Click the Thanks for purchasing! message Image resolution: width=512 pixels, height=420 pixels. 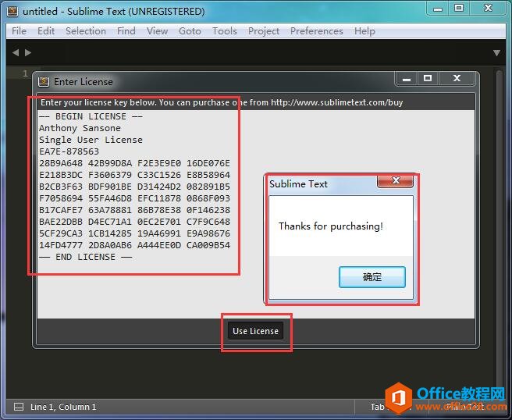(x=330, y=226)
